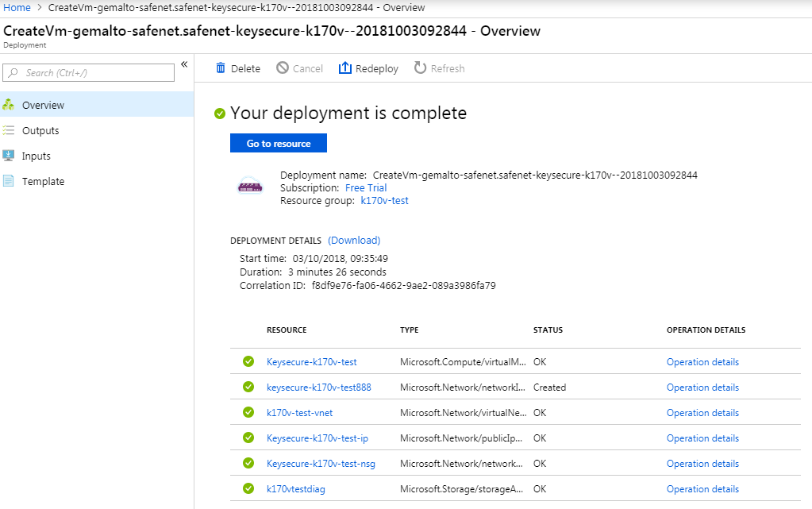The image size is (812, 509).
Task: Navigate to Home in breadcrumb
Action: click(x=17, y=8)
